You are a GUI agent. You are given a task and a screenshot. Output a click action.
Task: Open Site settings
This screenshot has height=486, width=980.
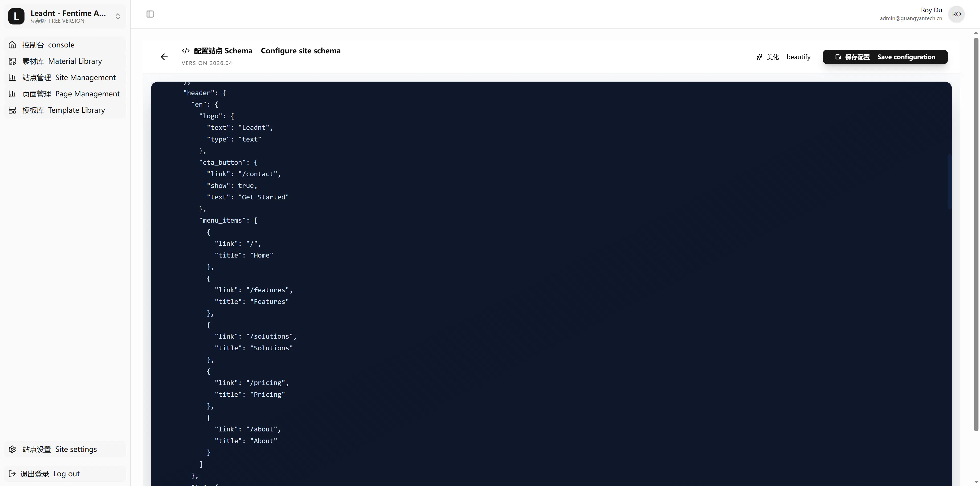tap(65, 449)
